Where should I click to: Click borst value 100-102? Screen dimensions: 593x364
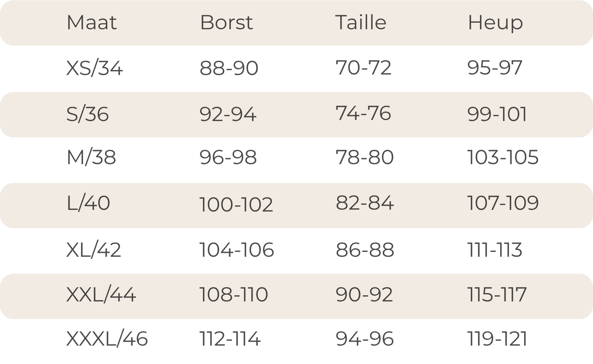pyautogui.click(x=236, y=204)
